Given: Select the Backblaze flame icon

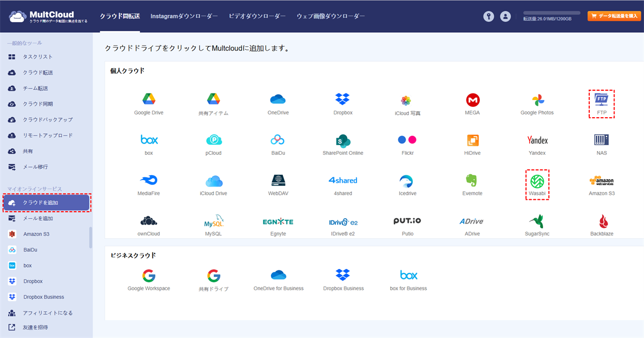Looking at the screenshot, I should click(602, 221).
